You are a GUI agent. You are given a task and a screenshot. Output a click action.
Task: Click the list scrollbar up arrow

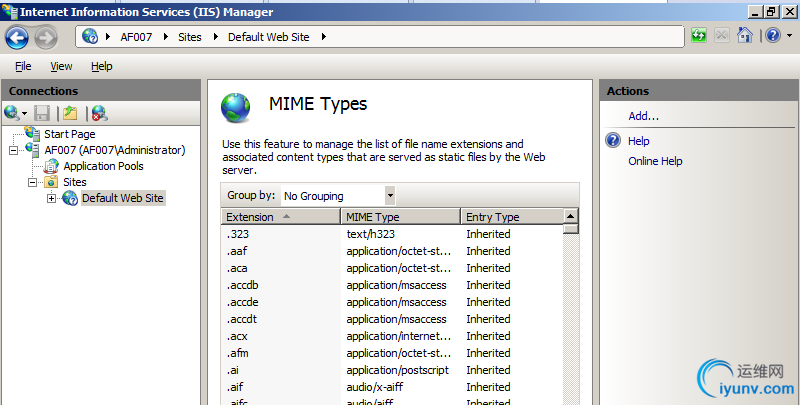tap(570, 215)
